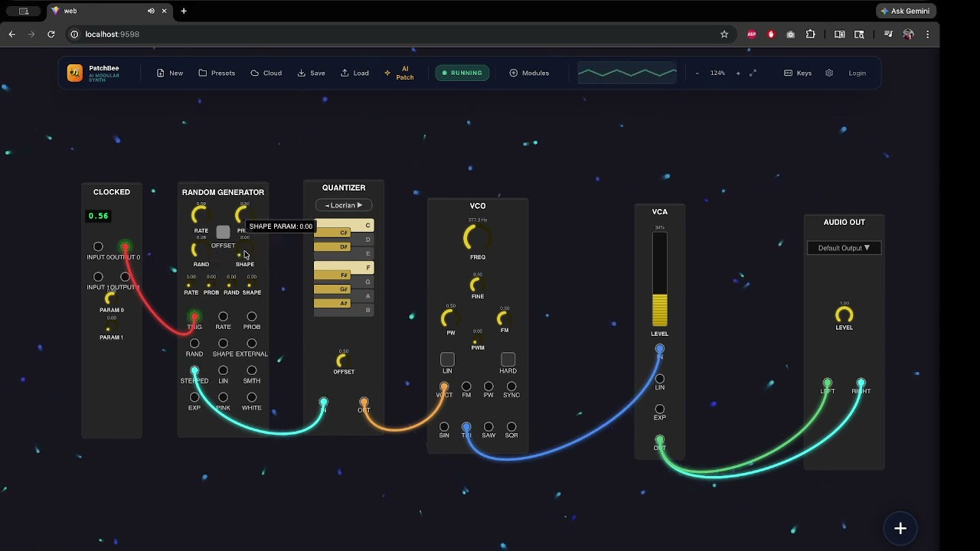Image resolution: width=980 pixels, height=551 pixels.
Task: Toggle the C note in the Quantizer
Action: [344, 225]
